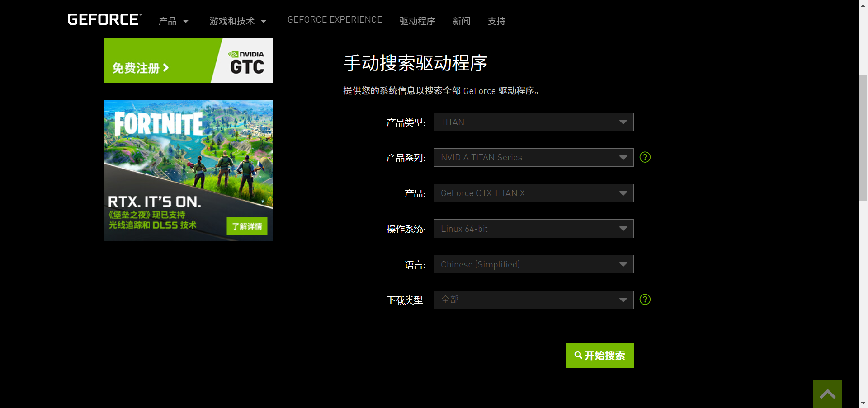Open the 游戏和技术 navigation menu

[x=238, y=21]
